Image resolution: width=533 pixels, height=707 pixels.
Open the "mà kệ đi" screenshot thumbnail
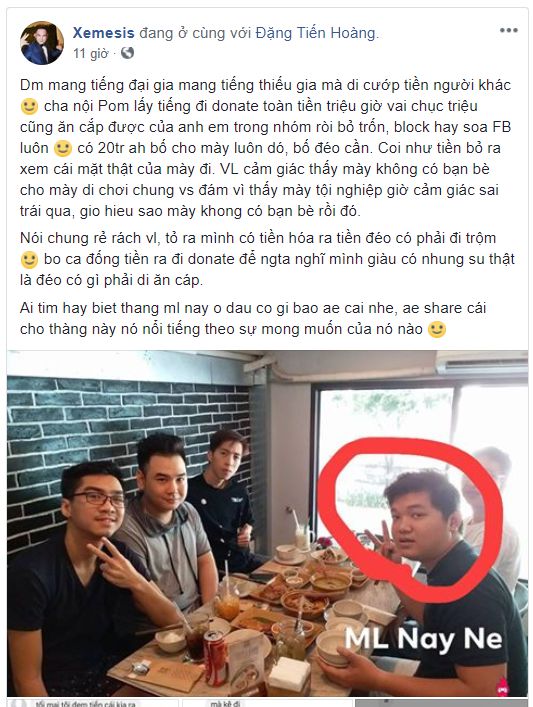coord(267,703)
